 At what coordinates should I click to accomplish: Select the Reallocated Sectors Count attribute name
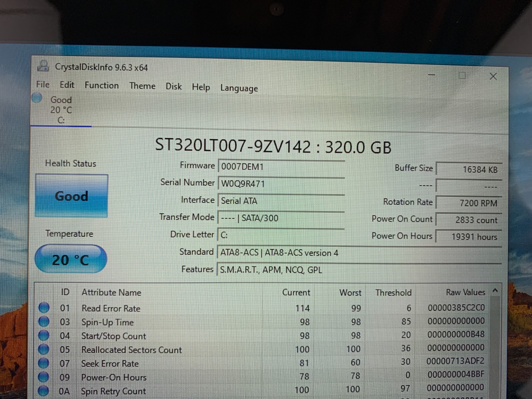click(132, 350)
